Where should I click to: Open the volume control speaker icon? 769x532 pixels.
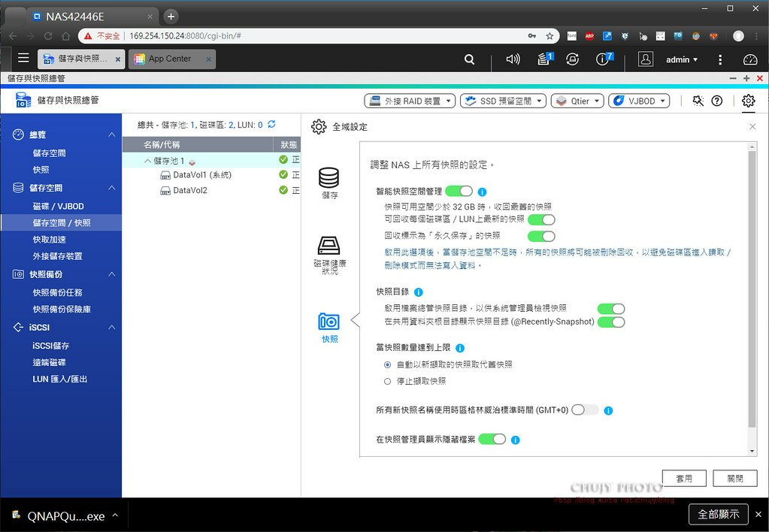[513, 59]
